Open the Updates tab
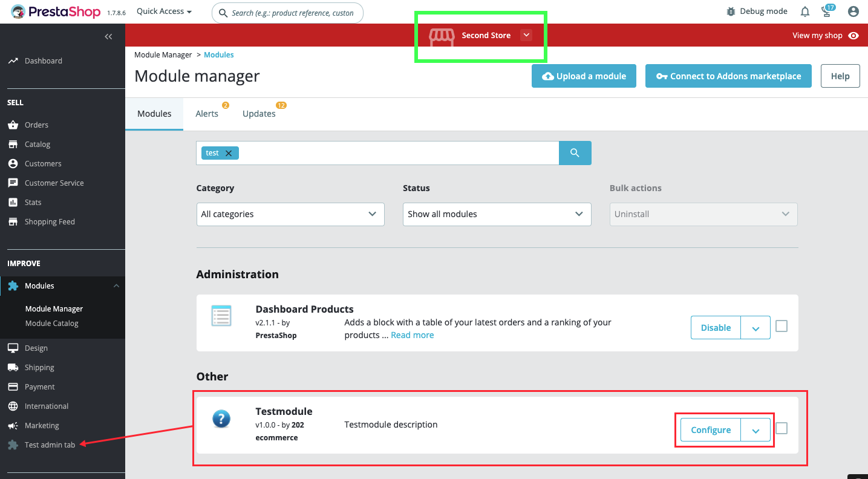The image size is (868, 479). tap(259, 114)
